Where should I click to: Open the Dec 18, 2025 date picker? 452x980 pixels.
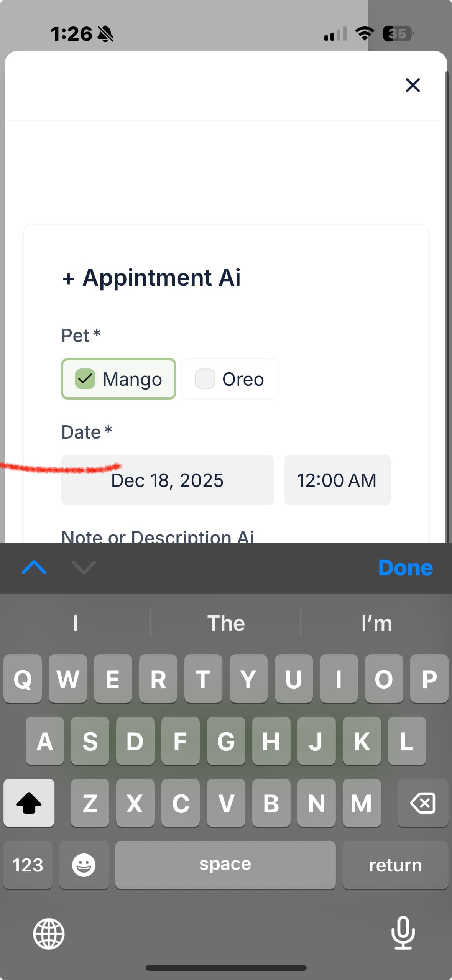coord(168,480)
